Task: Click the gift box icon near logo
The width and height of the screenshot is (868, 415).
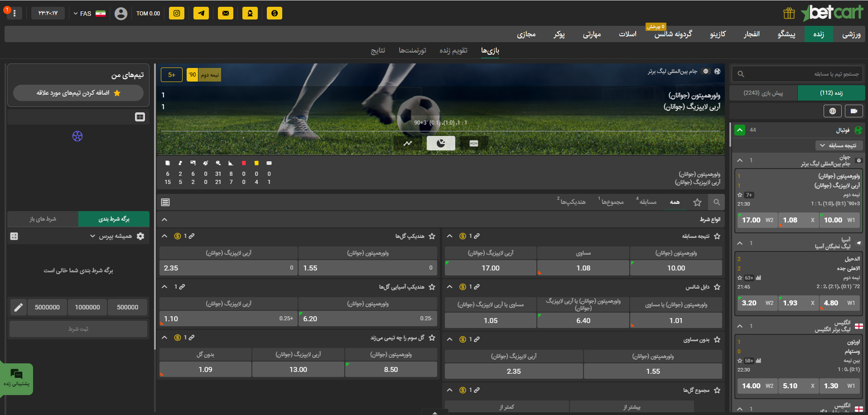Action: point(789,13)
